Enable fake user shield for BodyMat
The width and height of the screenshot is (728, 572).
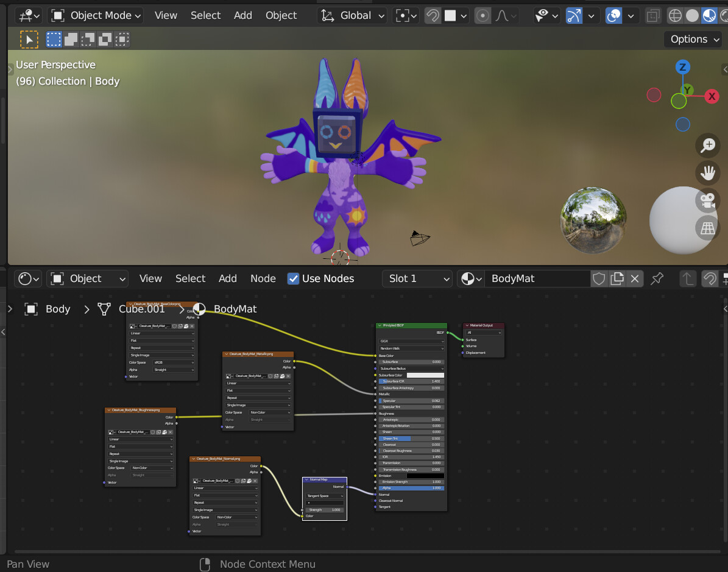[599, 278]
